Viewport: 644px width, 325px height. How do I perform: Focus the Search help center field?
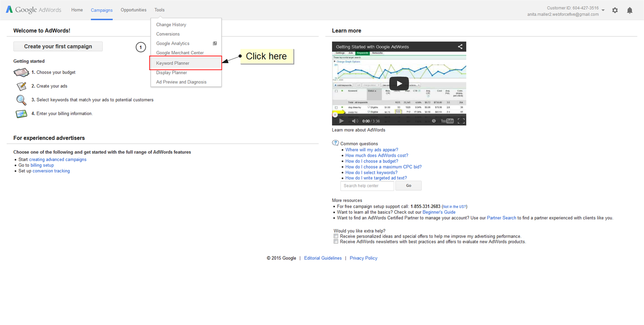367,186
